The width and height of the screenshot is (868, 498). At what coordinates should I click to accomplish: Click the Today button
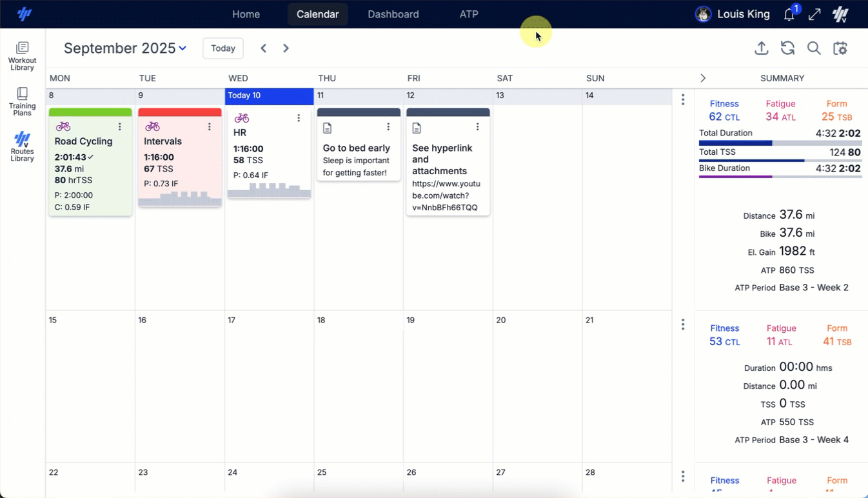pos(222,48)
